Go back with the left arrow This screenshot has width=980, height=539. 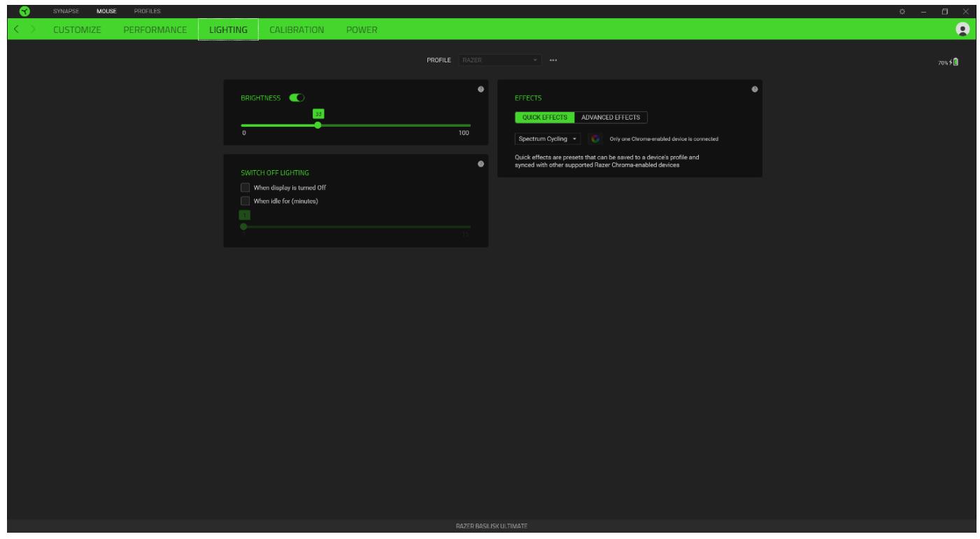[x=17, y=30]
